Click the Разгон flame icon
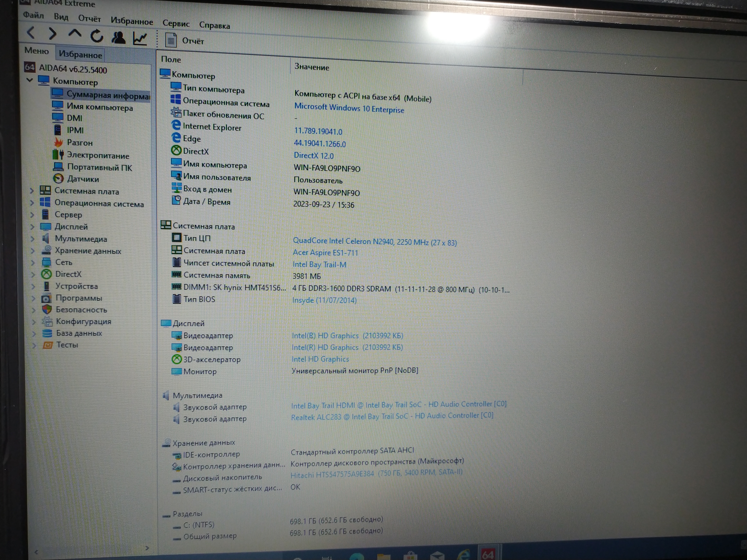 click(x=59, y=142)
